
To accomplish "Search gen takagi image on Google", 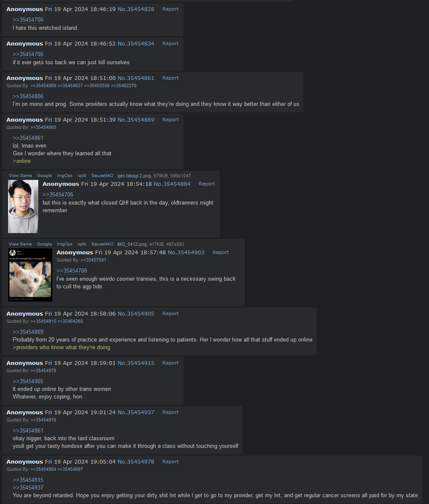I will point(44,176).
